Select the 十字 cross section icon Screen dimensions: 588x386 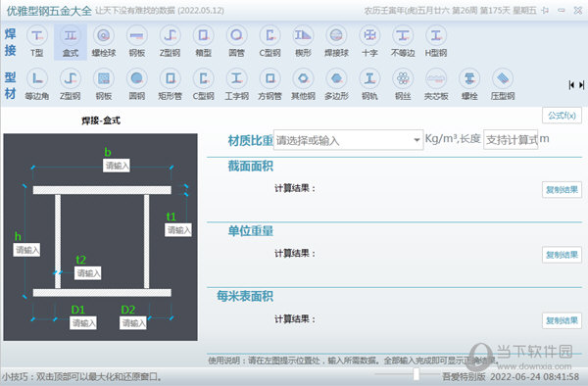point(369,41)
